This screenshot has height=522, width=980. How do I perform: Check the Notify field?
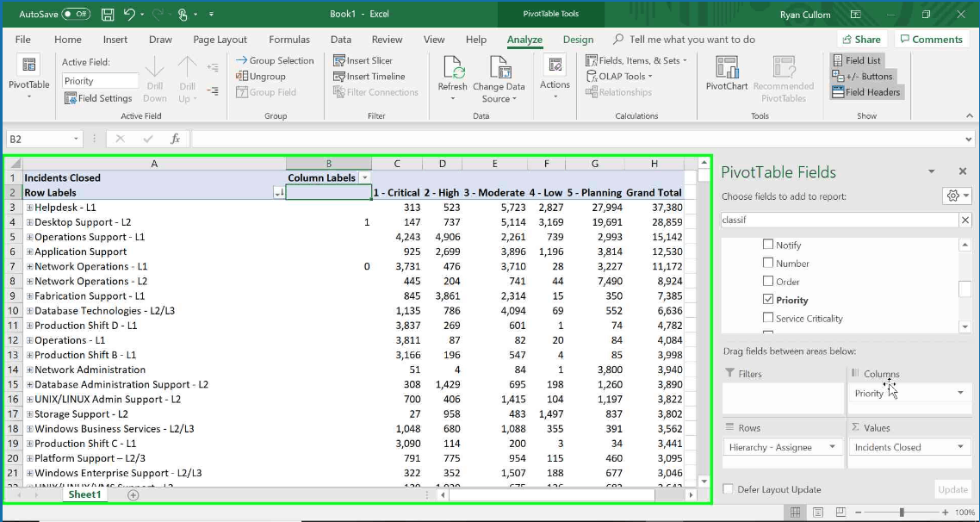[x=768, y=245]
